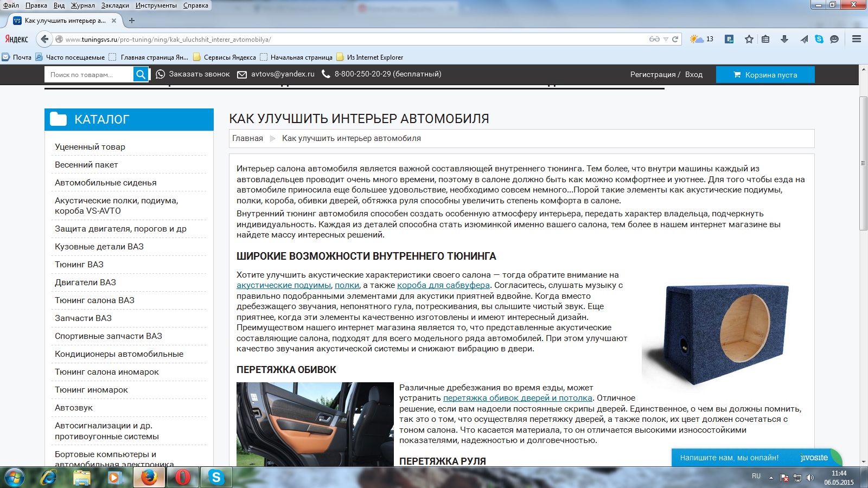This screenshot has width=868, height=488.
Task: Open Часто посещаемые bookmark
Action: tap(70, 57)
